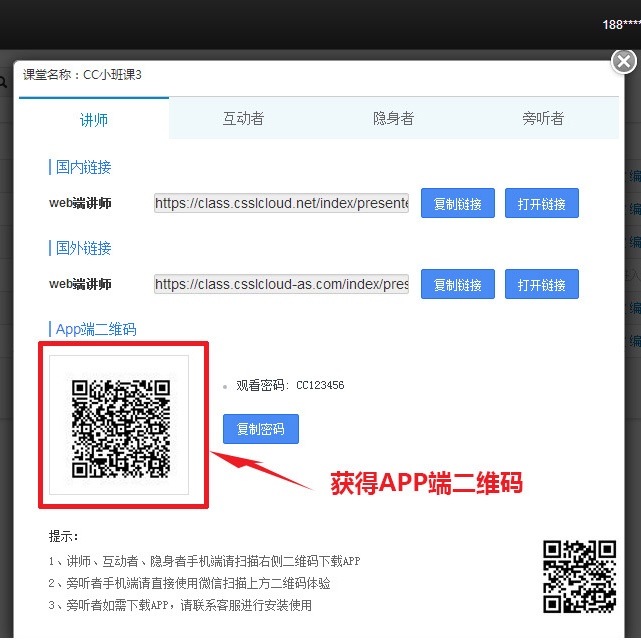This screenshot has height=643, width=641.
Task: Click 复制链接 for the 国外链接 URL
Action: (x=458, y=285)
